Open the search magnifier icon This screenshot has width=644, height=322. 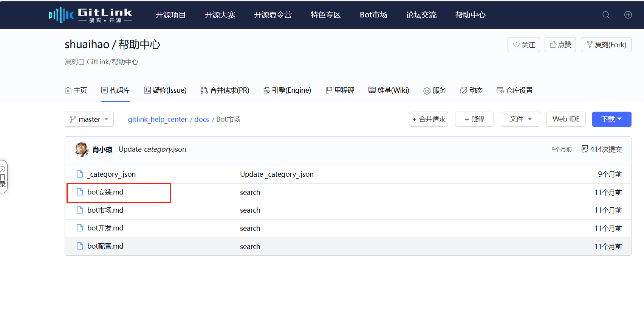pos(606,15)
